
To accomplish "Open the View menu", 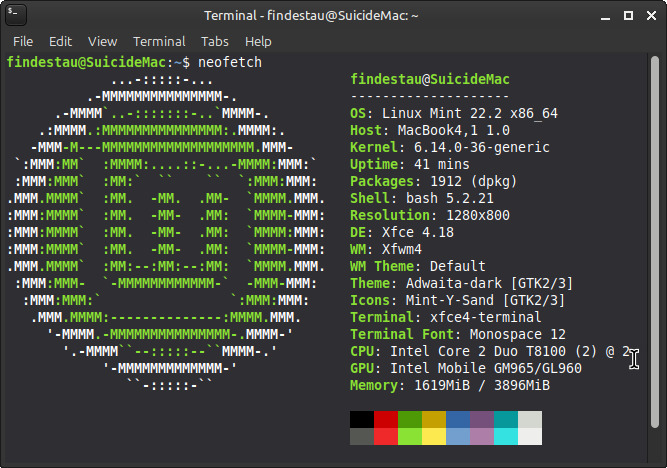I will [102, 41].
